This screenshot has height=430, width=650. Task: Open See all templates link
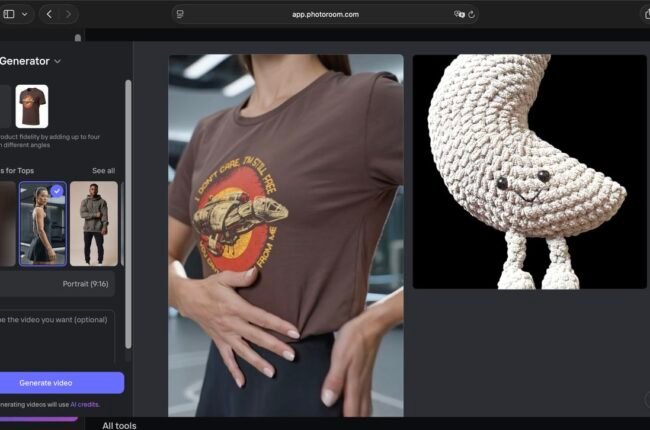(x=103, y=171)
